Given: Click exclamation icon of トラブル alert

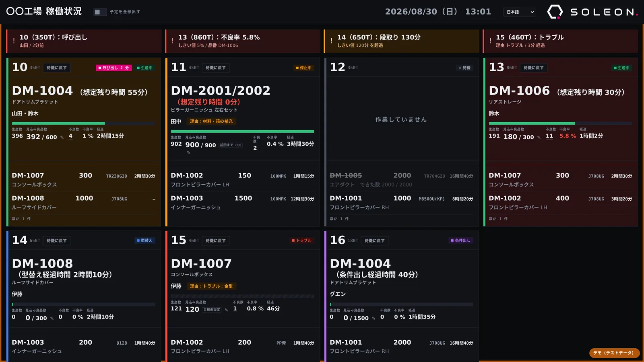Looking at the screenshot, I should click(x=490, y=41).
